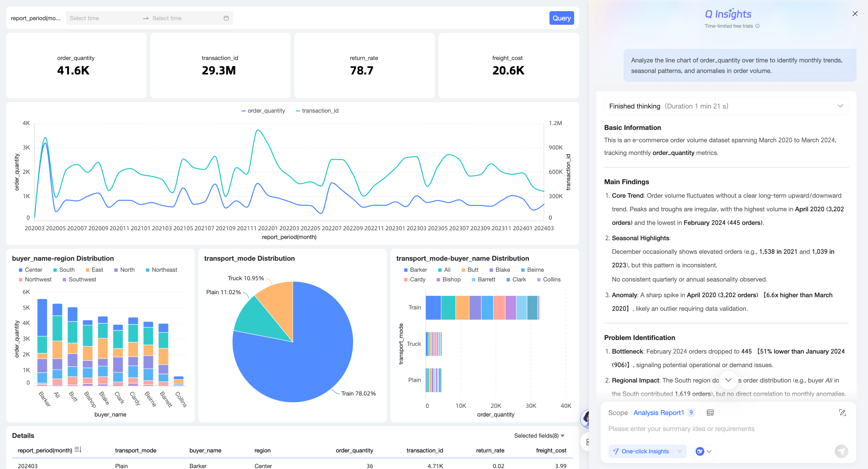
Task: Click the new conversation edit icon
Action: click(842, 413)
